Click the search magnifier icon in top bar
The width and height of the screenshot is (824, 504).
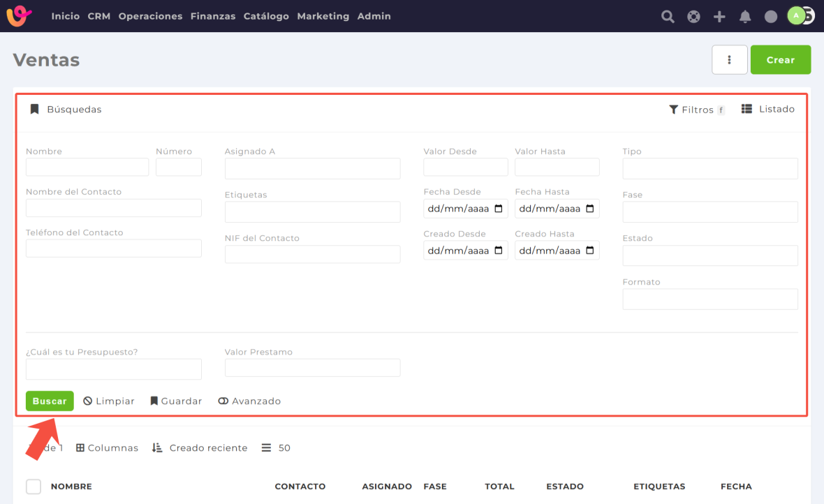coord(668,17)
